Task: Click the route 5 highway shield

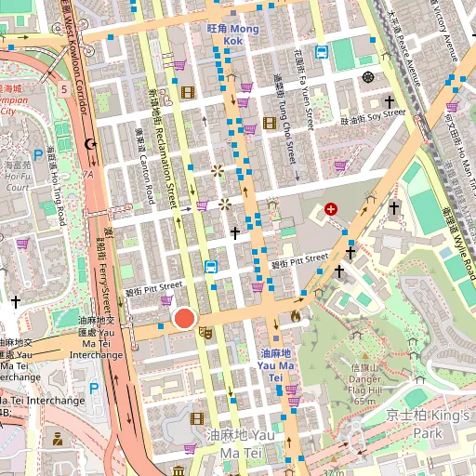Action: pyautogui.click(x=64, y=89)
